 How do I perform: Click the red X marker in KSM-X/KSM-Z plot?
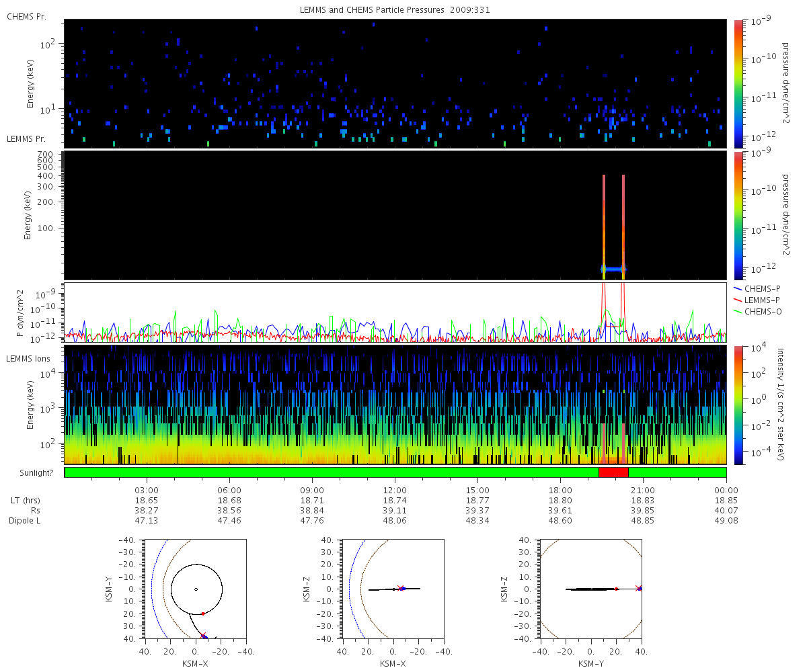400,588
